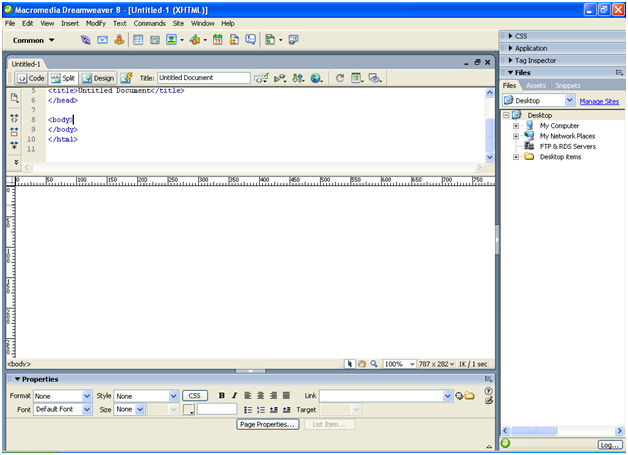Click the Open Documents icon in code gutter
The height and width of the screenshot is (455, 628).
(x=14, y=98)
